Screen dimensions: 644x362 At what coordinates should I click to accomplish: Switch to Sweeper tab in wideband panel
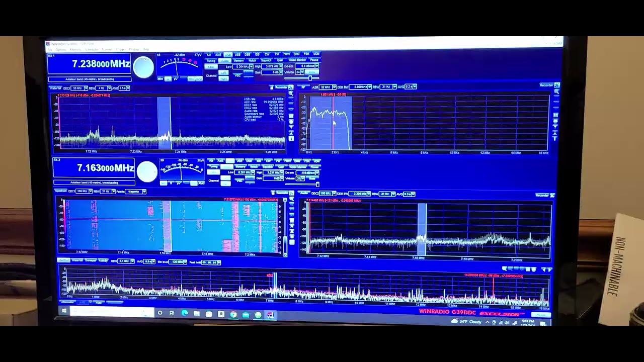tap(91, 260)
